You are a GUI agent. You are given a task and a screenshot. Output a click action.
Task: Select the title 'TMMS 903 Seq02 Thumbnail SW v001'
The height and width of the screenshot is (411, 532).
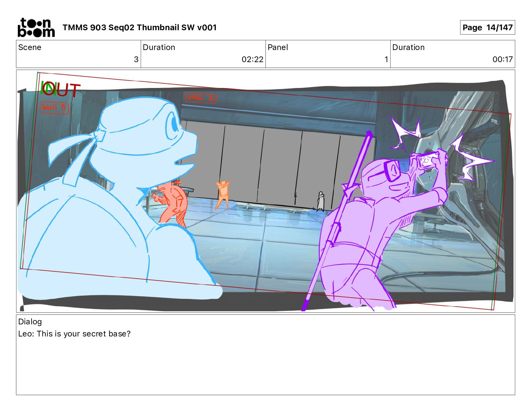point(139,28)
